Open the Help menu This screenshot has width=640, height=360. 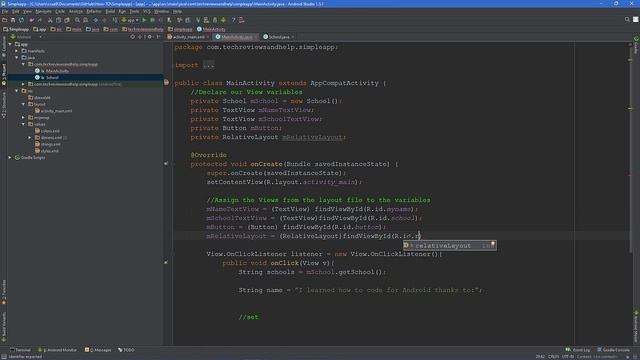click(x=177, y=11)
